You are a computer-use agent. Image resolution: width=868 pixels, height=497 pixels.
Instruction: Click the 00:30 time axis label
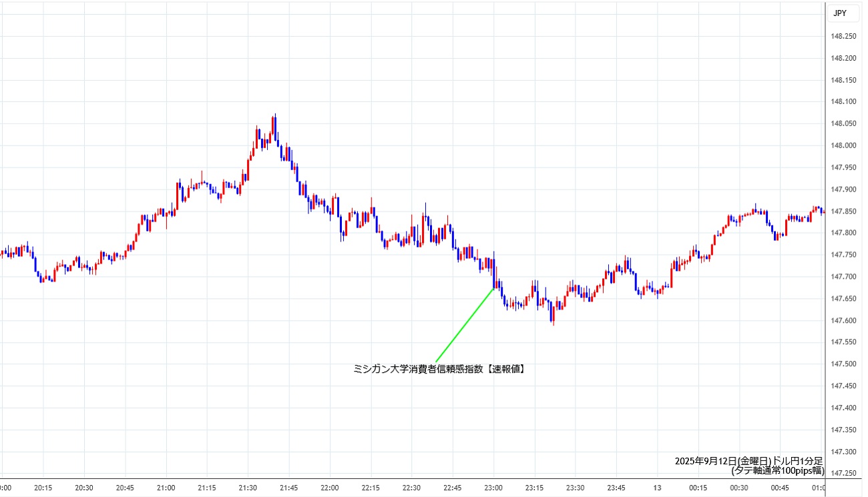tap(739, 488)
